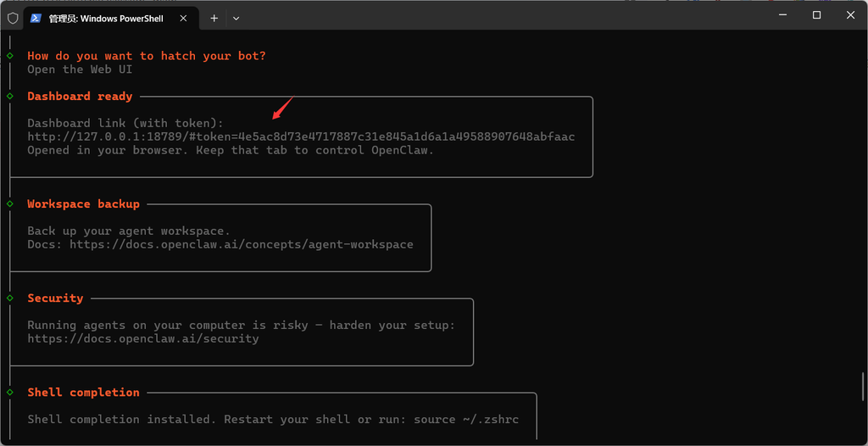Click the Workspace backup diamond marker
Screen dimensions: 868x446
[10, 204]
